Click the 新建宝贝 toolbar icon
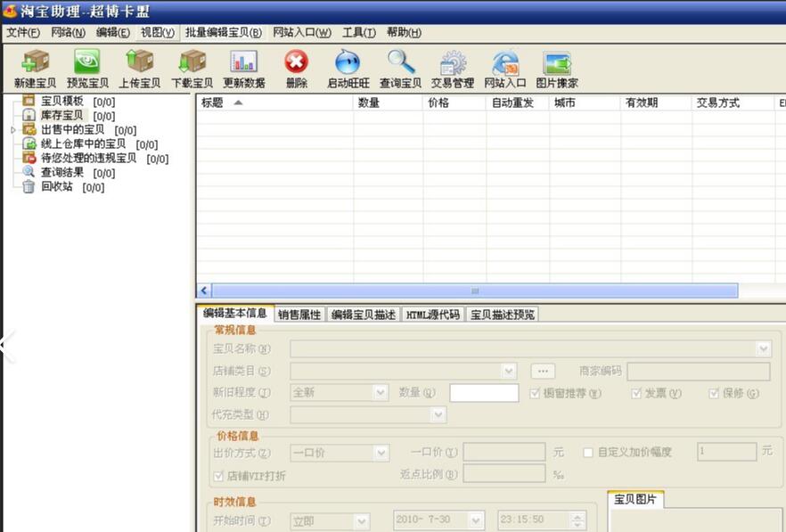 (35, 61)
